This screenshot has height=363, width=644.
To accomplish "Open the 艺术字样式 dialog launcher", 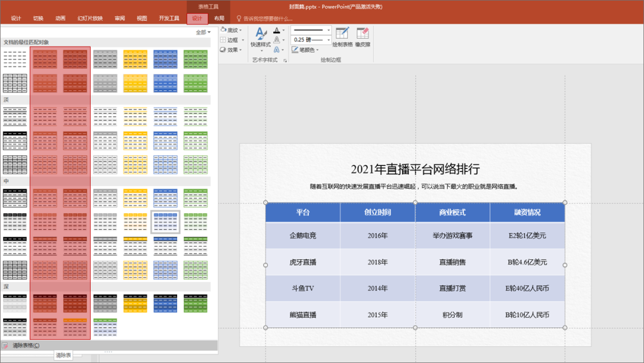I will pos(285,60).
